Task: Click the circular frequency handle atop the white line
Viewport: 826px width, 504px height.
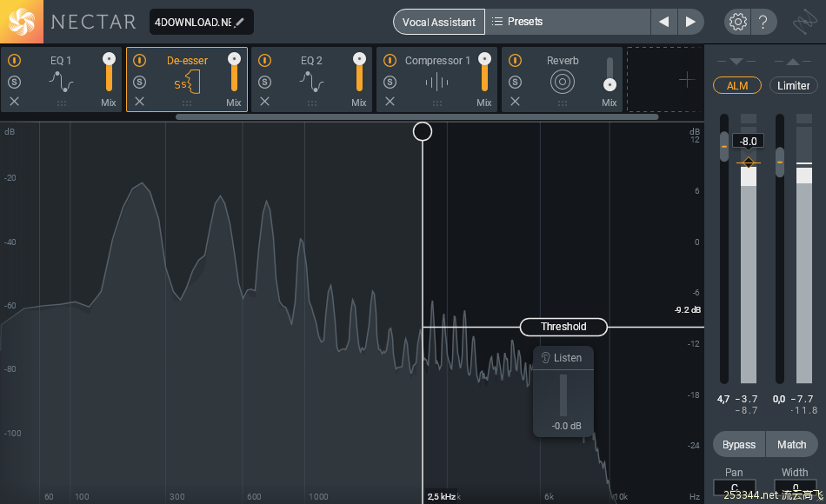Action: click(423, 132)
